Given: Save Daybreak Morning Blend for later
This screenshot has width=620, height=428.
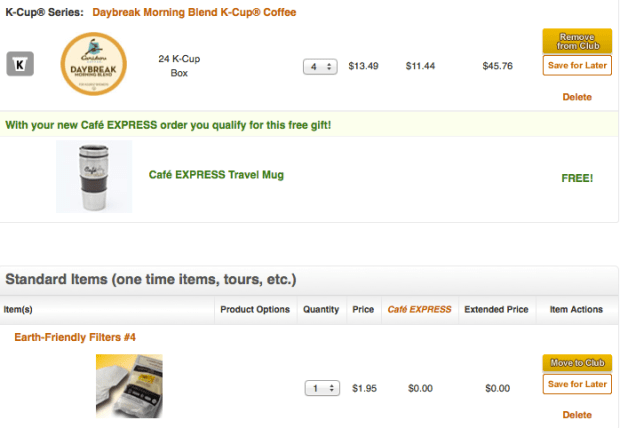Looking at the screenshot, I should click(x=577, y=66).
